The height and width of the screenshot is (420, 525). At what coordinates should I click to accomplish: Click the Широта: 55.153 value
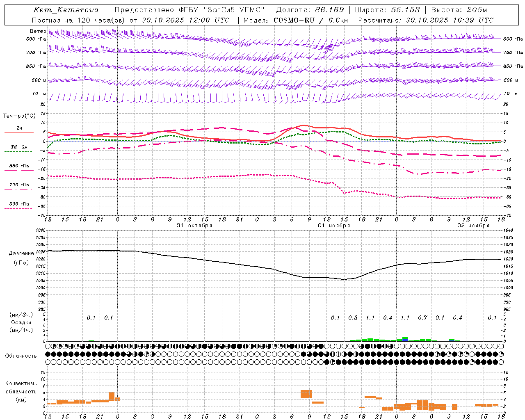(388, 10)
